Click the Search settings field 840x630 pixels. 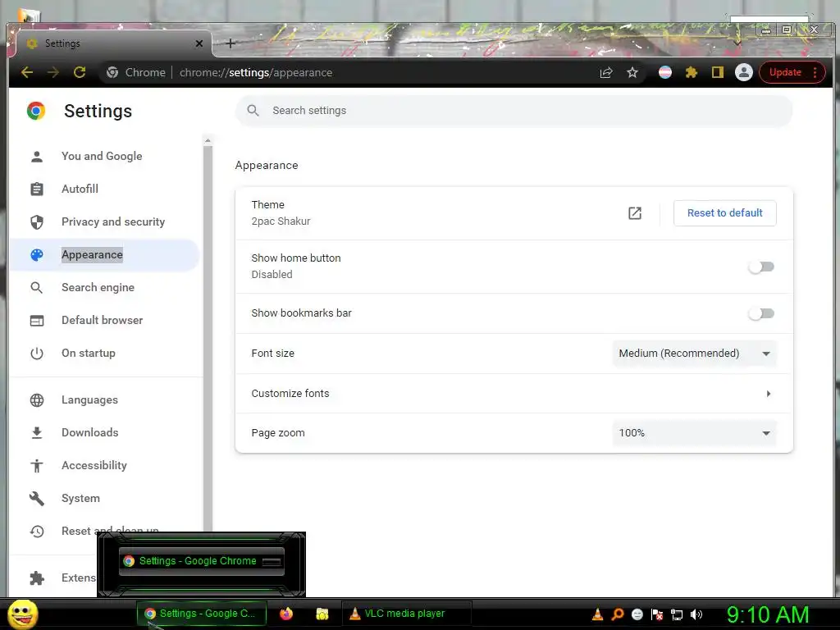[514, 111]
